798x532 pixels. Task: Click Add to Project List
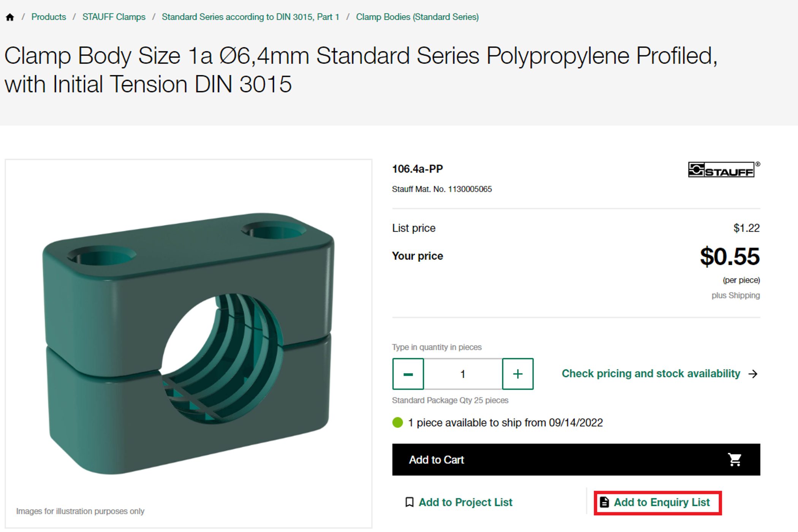(x=465, y=502)
